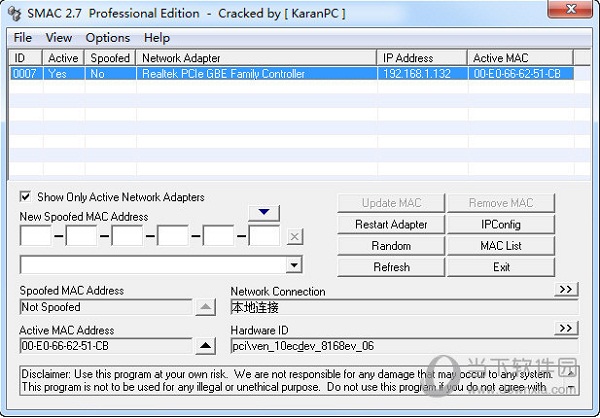This screenshot has height=418, width=600.
Task: Click the up arrow beside Spoofed MAC Address
Action: (x=205, y=307)
